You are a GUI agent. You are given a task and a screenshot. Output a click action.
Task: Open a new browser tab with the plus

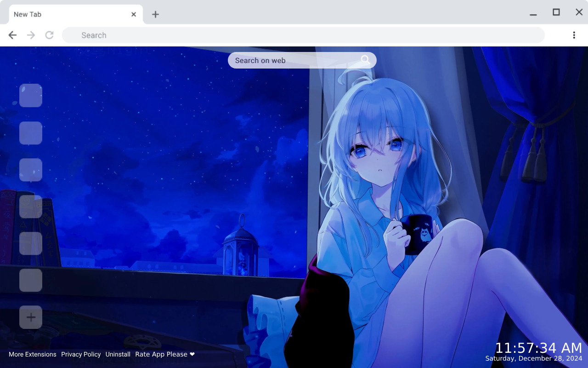tap(155, 14)
